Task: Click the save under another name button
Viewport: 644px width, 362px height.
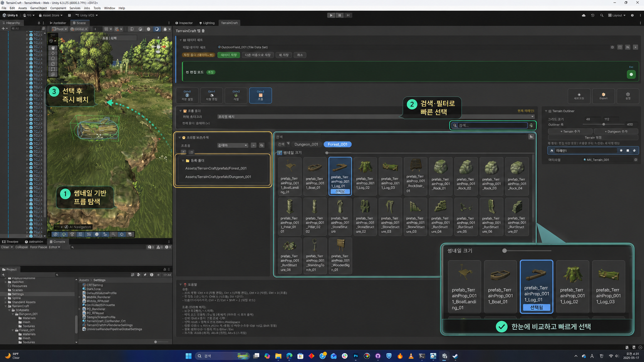Action: (x=258, y=55)
